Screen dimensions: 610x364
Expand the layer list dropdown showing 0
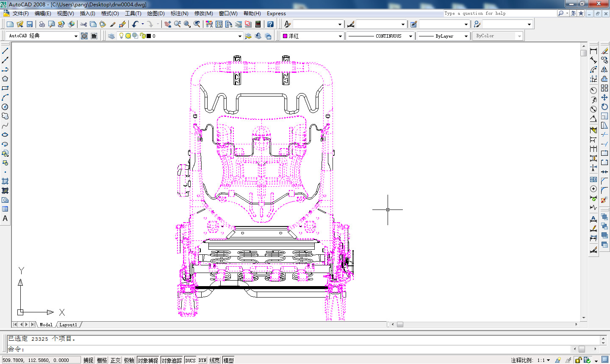tap(240, 36)
